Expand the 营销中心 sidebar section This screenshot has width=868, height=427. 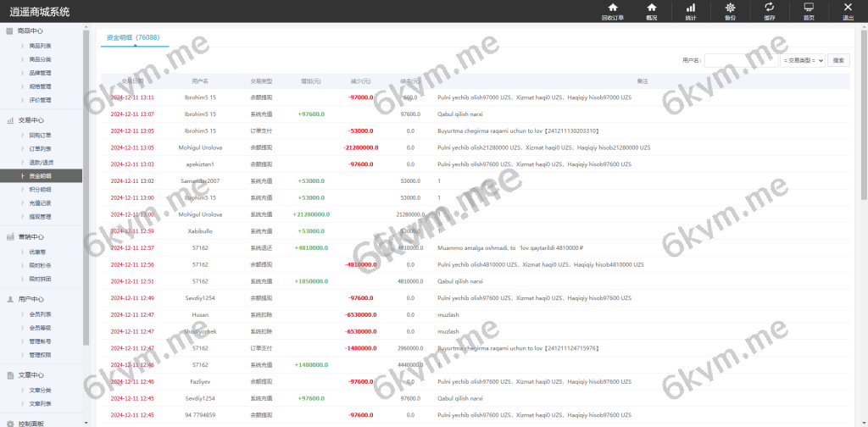coord(31,236)
